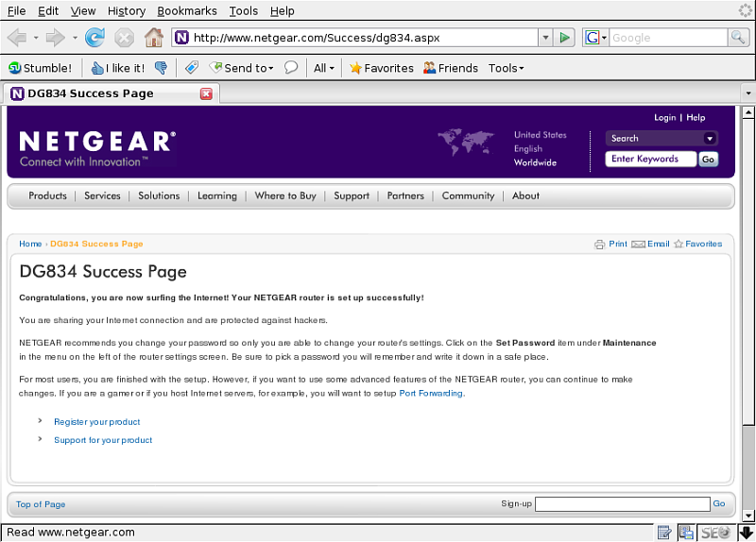
Task: Open the Support navigation tab
Action: [x=352, y=196]
